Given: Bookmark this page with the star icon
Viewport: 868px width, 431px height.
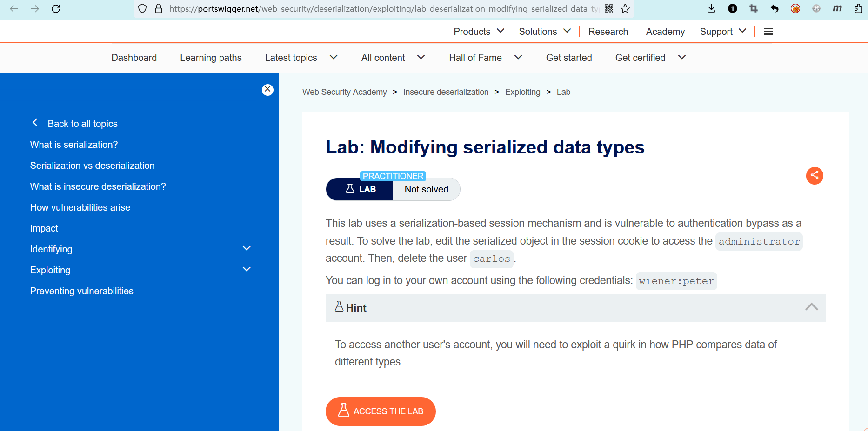Looking at the screenshot, I should 625,9.
